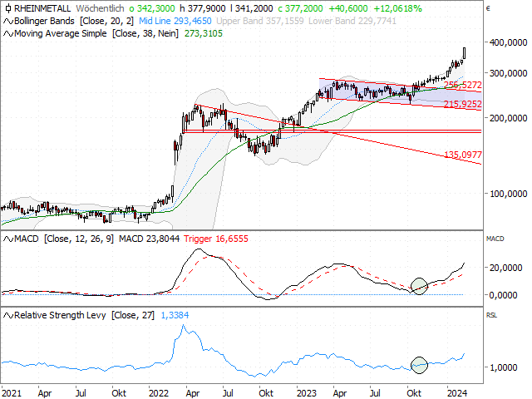Image resolution: width=532 pixels, height=399 pixels.
Task: Click the RSL axis title on right
Action: pos(491,315)
